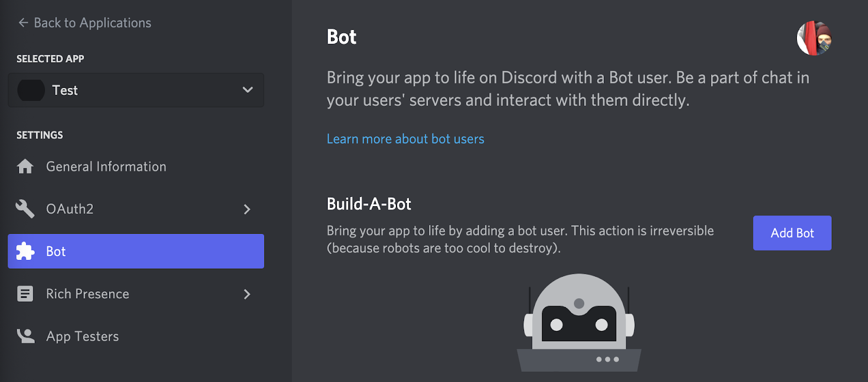Click the 'Back to Applications' text
The width and height of the screenshot is (868, 382).
pos(92,23)
